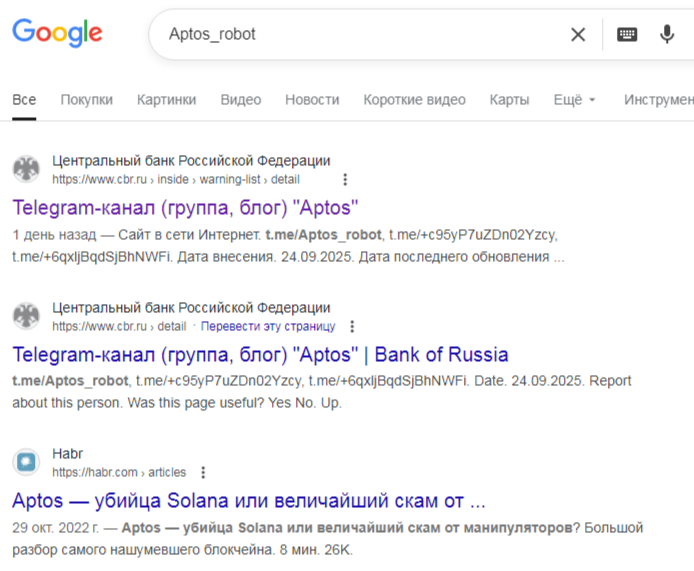This screenshot has height=571, width=694.
Task: Open Telegram-канал (группа, блог) "Aptos" visited link
Action: [x=185, y=208]
